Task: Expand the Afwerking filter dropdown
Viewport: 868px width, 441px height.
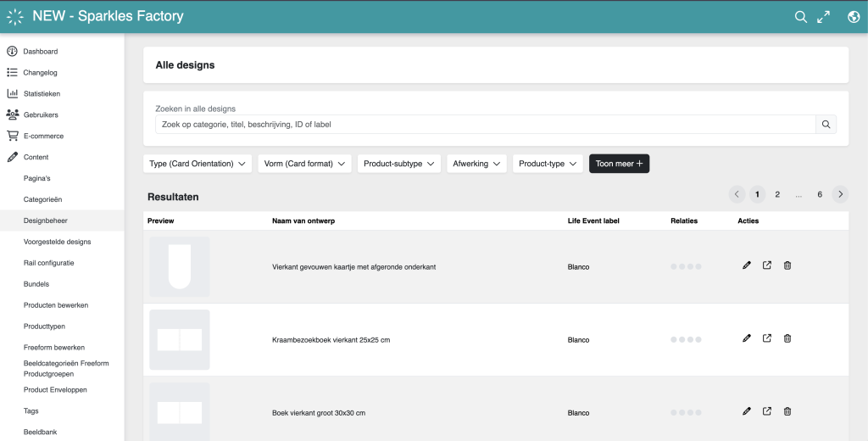Action: click(x=476, y=164)
